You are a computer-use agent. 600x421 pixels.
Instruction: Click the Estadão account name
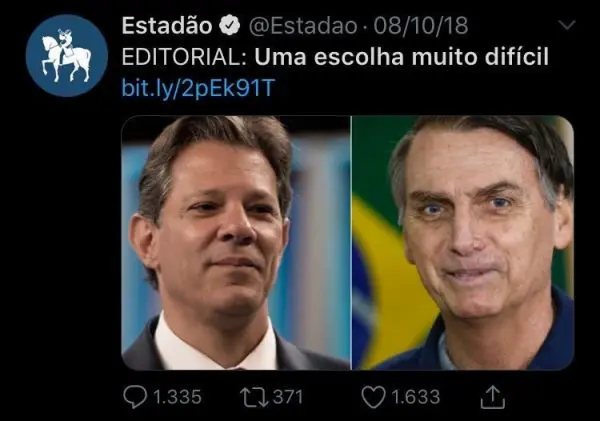[x=167, y=26]
